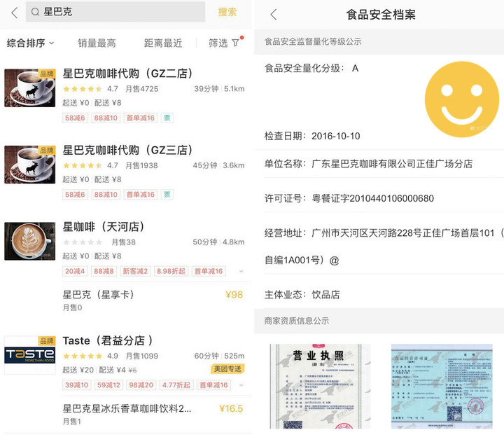Open item 星巴克（星享卡）
Viewport: 504px width, 437px height.
99,295
